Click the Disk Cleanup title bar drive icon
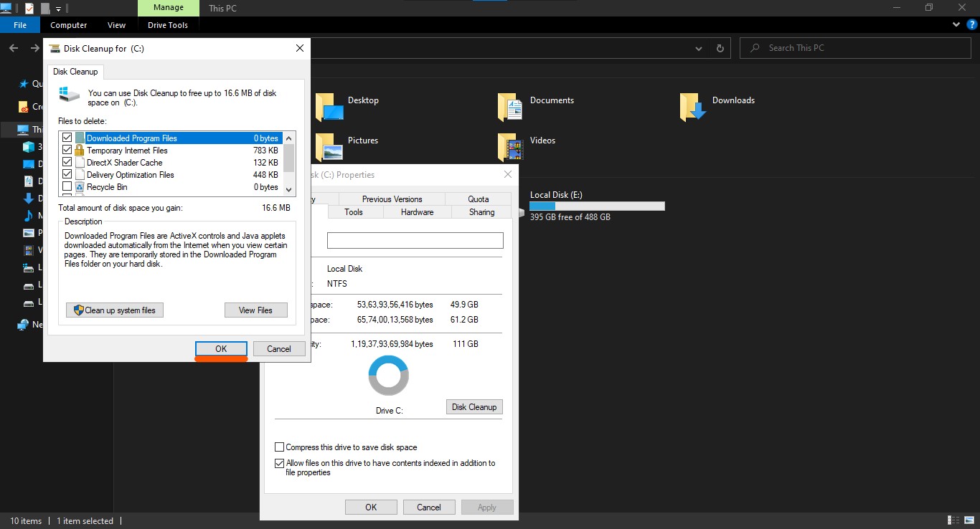Screen dimensions: 980x529 tap(54, 49)
